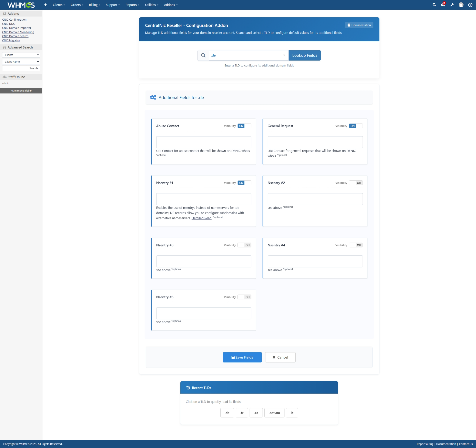Open the Reports menu
The width and height of the screenshot is (476, 448).
pyautogui.click(x=132, y=5)
